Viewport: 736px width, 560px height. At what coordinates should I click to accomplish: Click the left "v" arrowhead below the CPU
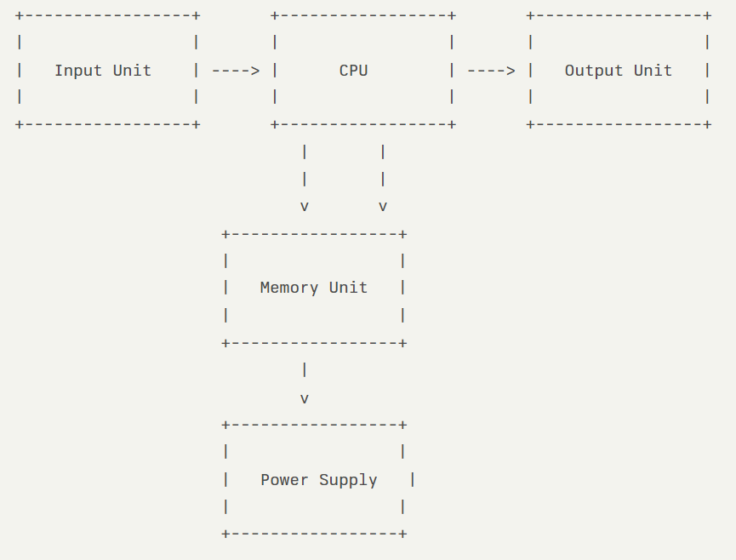point(305,207)
